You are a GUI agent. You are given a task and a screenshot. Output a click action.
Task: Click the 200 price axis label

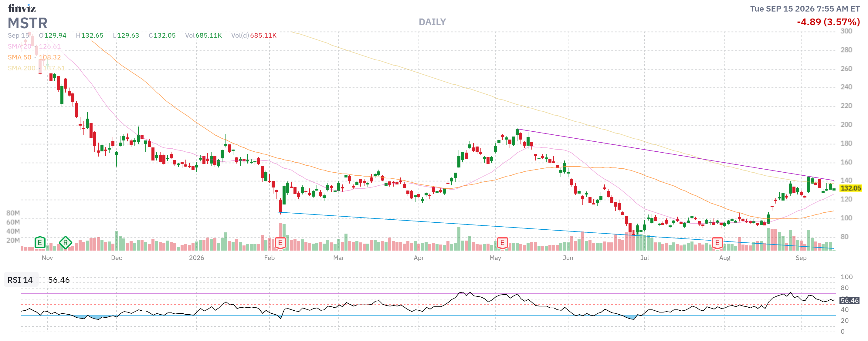click(x=846, y=125)
